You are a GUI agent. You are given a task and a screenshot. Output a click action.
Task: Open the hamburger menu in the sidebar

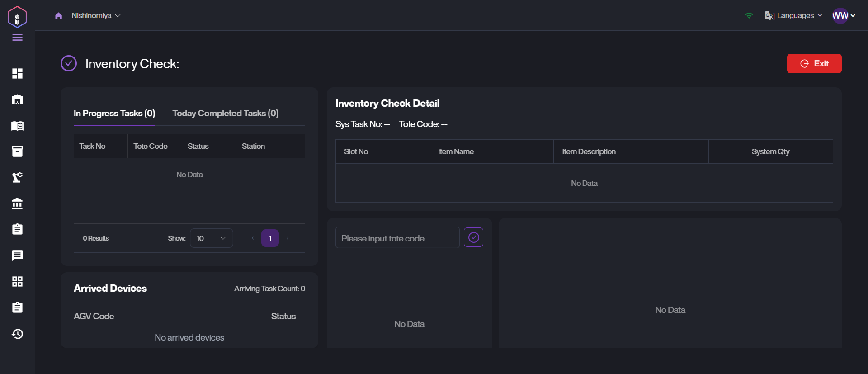coord(17,38)
